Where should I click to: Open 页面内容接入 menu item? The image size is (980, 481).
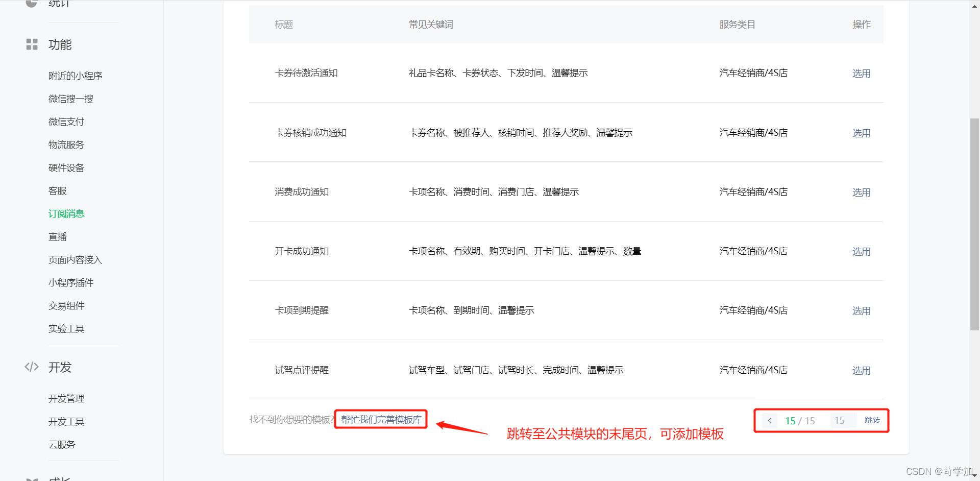coord(76,259)
